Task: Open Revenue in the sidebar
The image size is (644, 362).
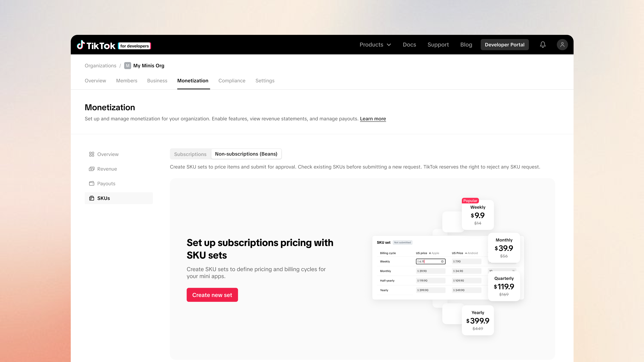Action: point(119,169)
